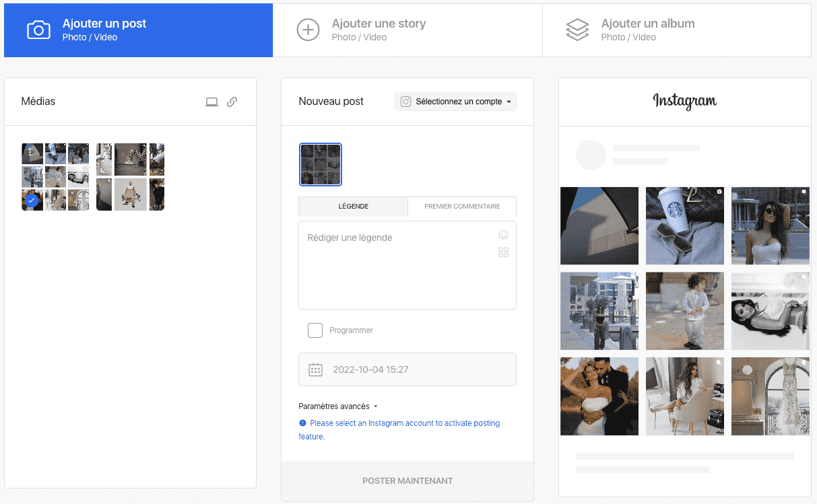Open the black and white reclining woman photo
Image resolution: width=817 pixels, height=504 pixels.
coord(771,311)
